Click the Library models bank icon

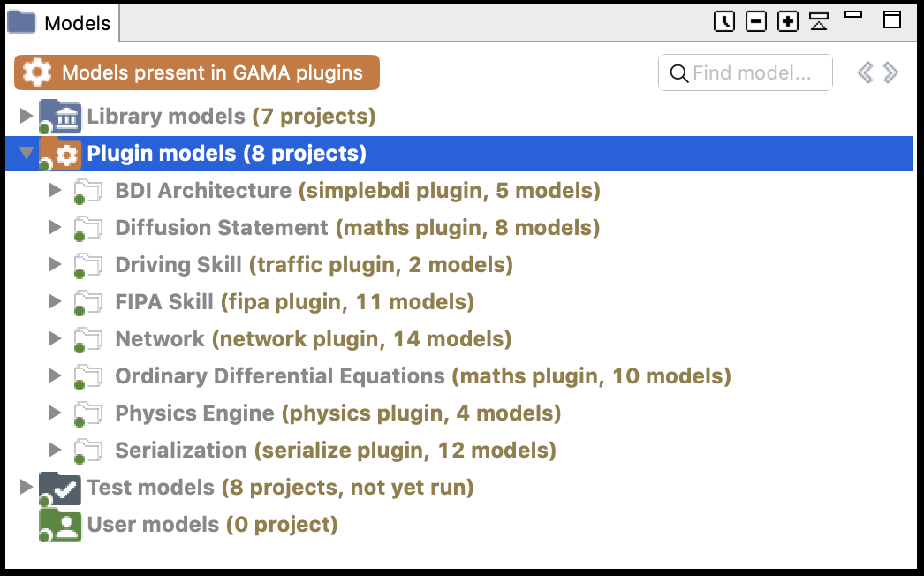pyautogui.click(x=59, y=115)
